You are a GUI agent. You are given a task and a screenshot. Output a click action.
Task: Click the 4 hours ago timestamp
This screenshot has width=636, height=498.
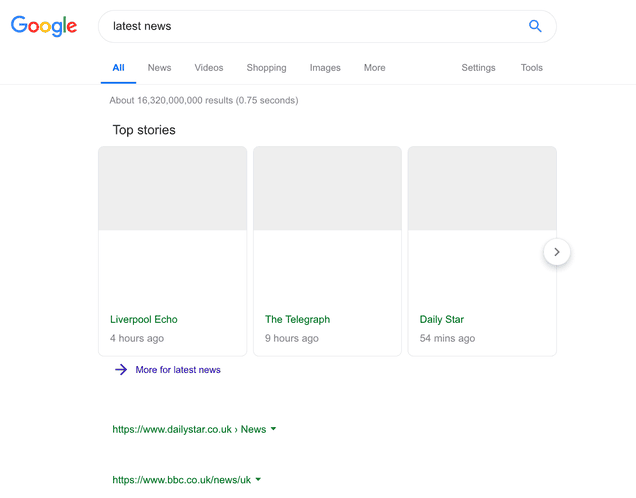click(x=137, y=338)
